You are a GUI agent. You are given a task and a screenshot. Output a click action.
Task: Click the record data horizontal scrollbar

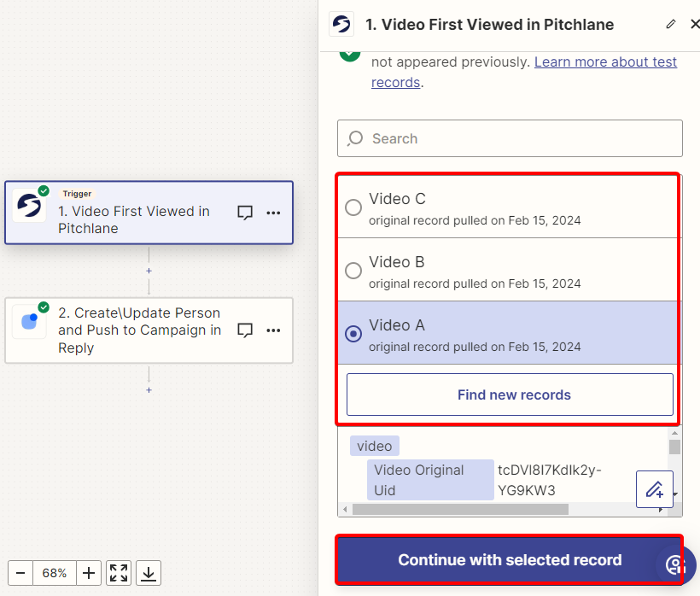pyautogui.click(x=460, y=510)
